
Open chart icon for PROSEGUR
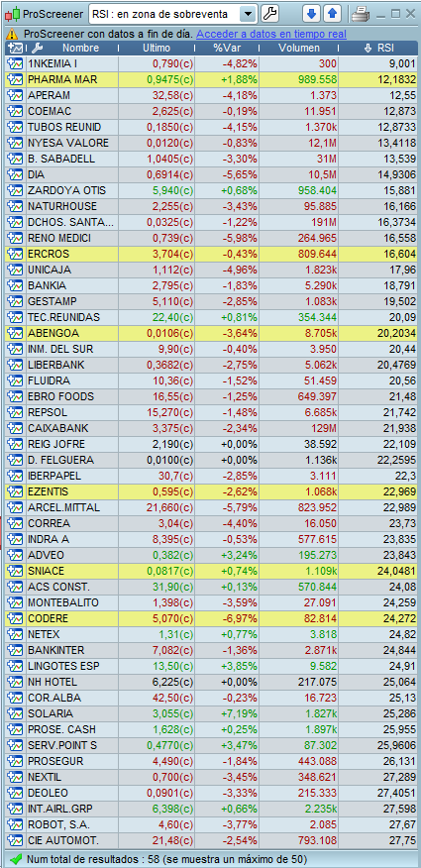click(x=15, y=761)
